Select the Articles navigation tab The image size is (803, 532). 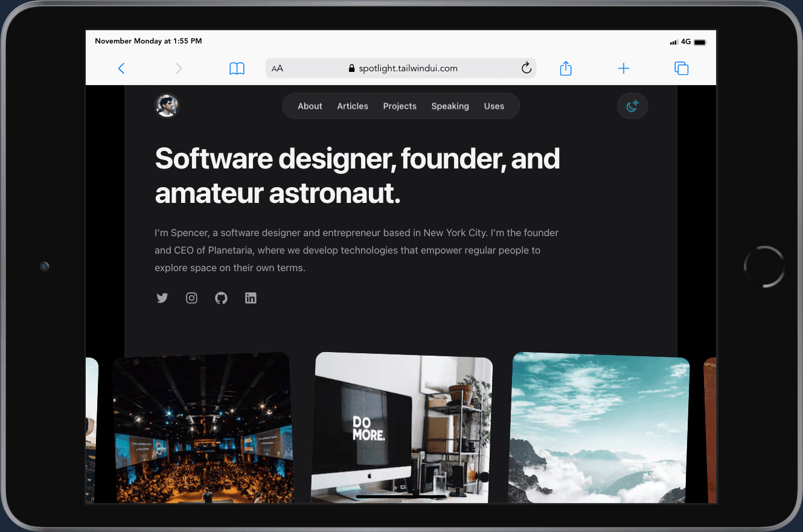[352, 106]
